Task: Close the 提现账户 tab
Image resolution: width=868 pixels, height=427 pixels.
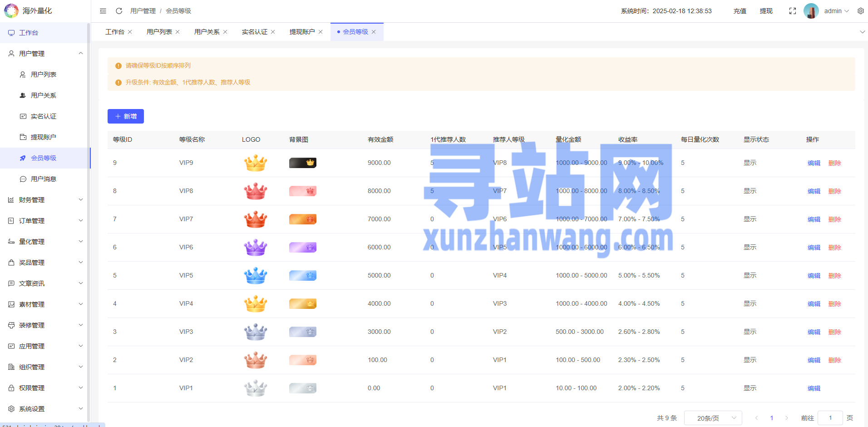Action: pyautogui.click(x=321, y=32)
